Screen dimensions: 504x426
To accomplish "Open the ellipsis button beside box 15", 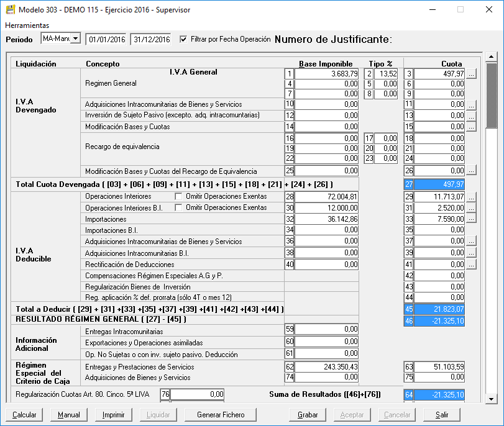I will click(471, 127).
